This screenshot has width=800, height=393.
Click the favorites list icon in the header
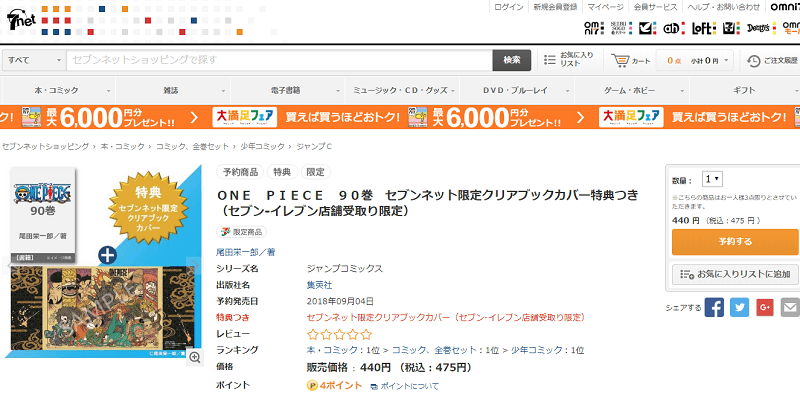(x=549, y=60)
